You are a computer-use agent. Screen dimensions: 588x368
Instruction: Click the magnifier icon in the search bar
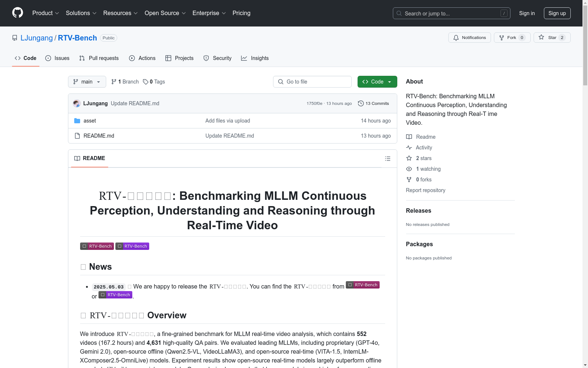(399, 13)
